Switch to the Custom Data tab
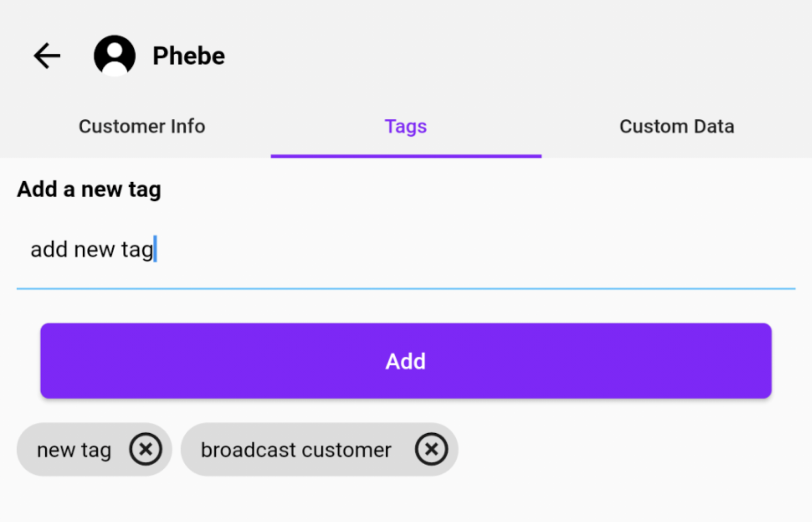 click(x=676, y=126)
